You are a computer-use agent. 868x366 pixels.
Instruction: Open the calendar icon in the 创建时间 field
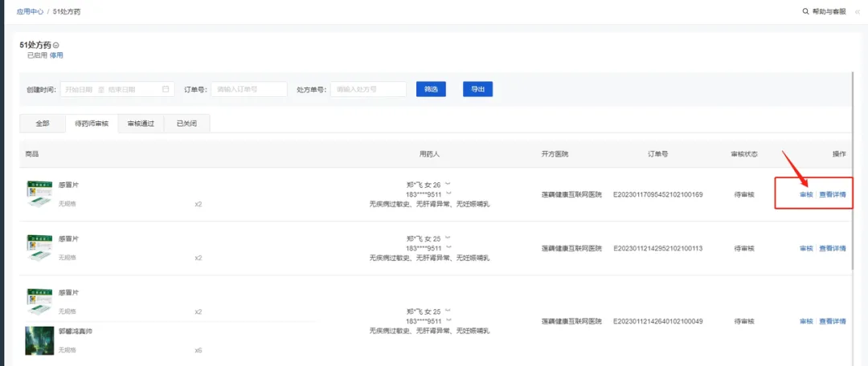coord(166,89)
